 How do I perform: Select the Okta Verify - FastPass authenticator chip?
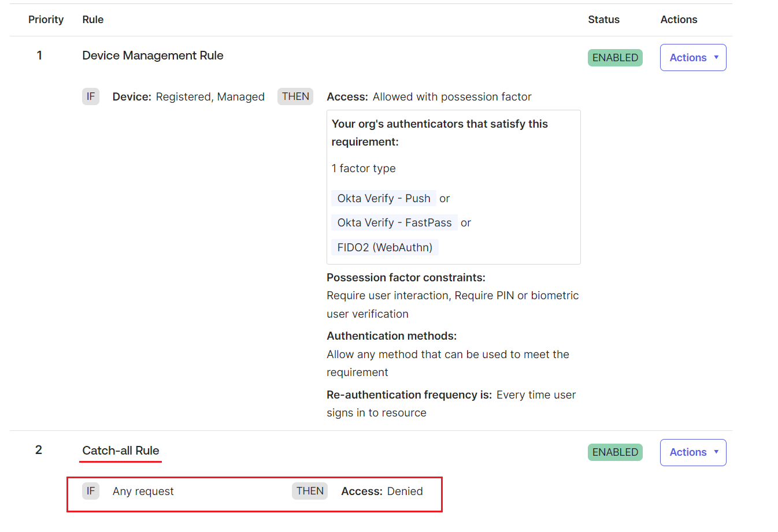394,222
